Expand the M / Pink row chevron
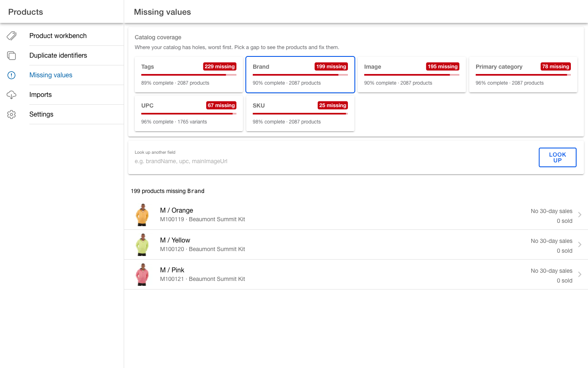 pos(579,274)
